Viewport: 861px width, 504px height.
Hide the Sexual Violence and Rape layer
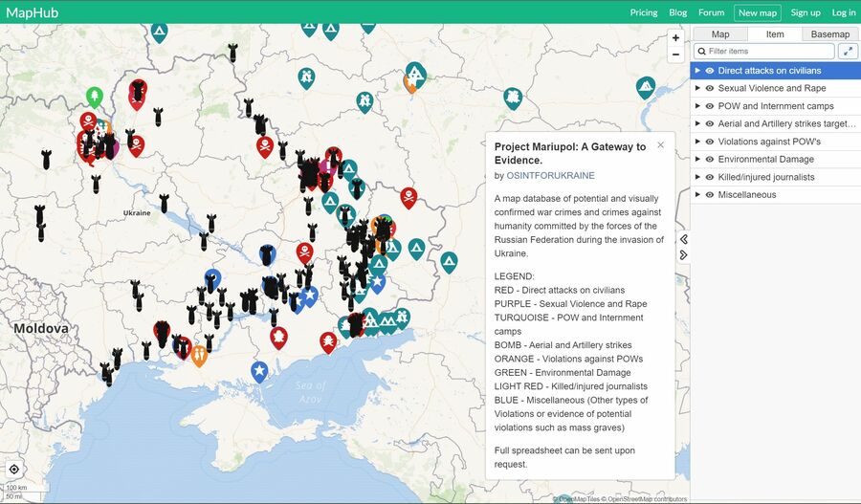(x=710, y=88)
